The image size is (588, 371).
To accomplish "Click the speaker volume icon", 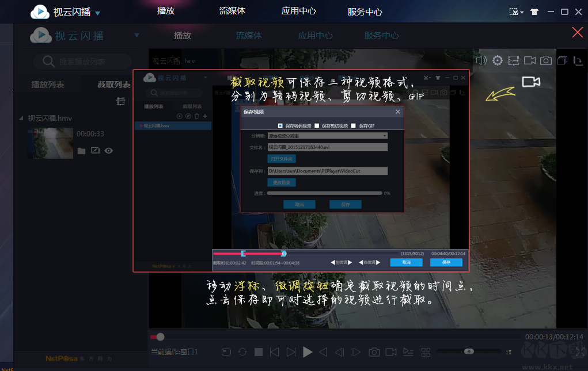I will [481, 60].
